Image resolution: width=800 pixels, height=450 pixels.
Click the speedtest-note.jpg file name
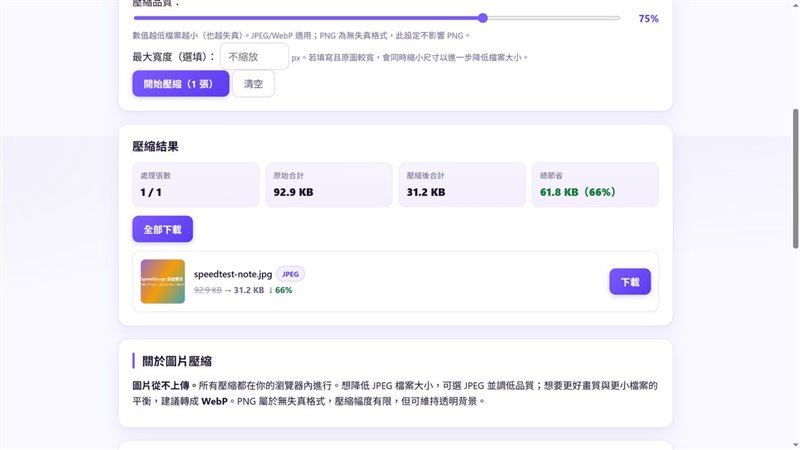[233, 274]
